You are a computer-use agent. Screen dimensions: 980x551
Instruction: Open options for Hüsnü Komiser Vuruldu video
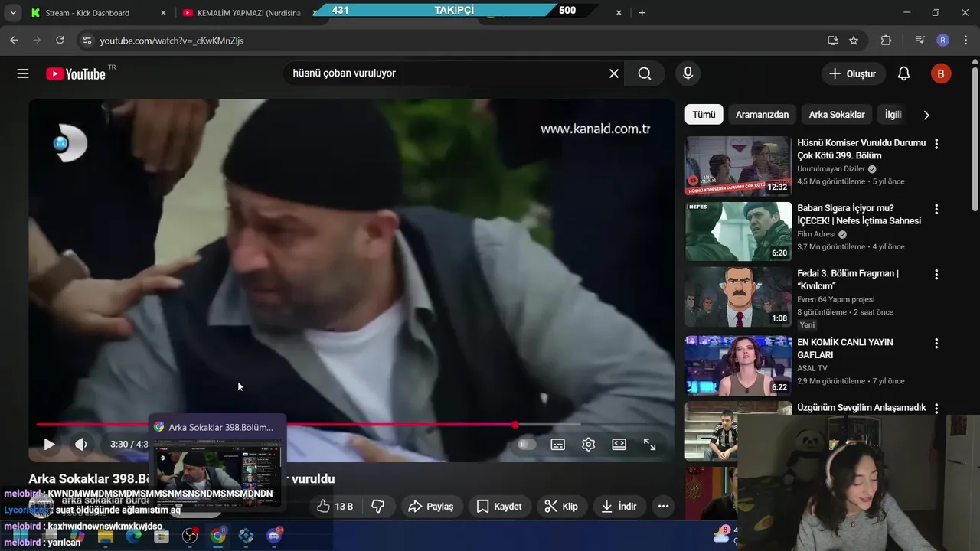click(x=936, y=143)
